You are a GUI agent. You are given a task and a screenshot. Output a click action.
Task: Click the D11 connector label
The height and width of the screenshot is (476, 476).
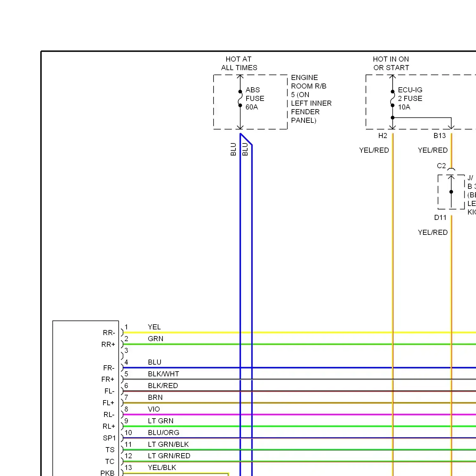pos(440,218)
